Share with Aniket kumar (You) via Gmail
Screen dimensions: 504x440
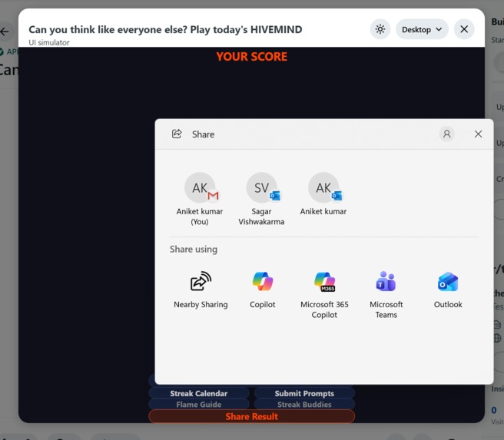200,199
